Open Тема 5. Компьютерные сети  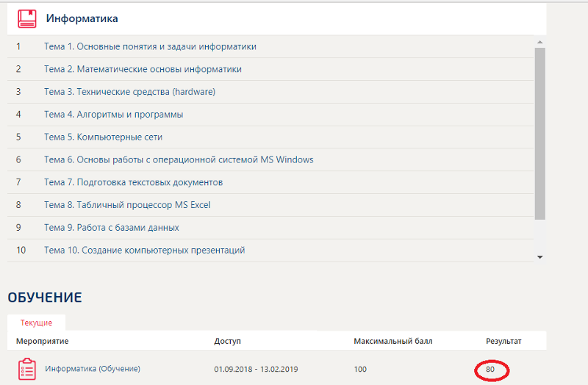tap(103, 137)
